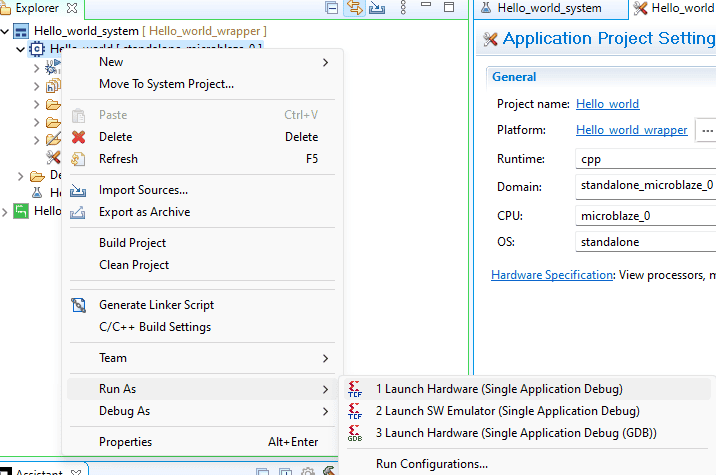Choose Launch Hardware Single Application Debug (GDB)
Viewport: 716px width, 475px height.
(516, 433)
